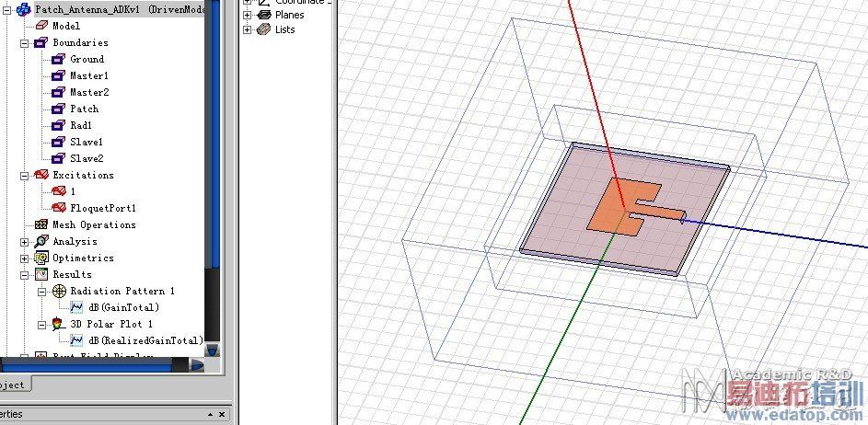
Task: Click the Planes icon in model tree
Action: click(264, 15)
